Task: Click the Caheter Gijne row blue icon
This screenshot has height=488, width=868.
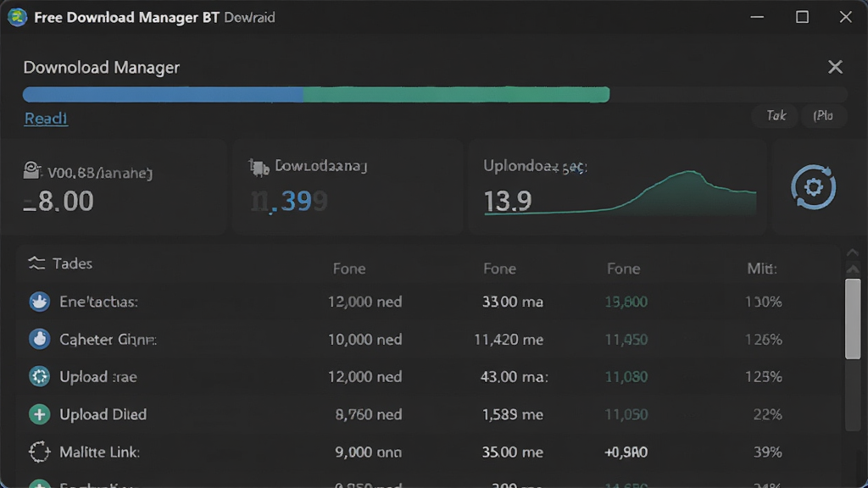Action: (39, 339)
